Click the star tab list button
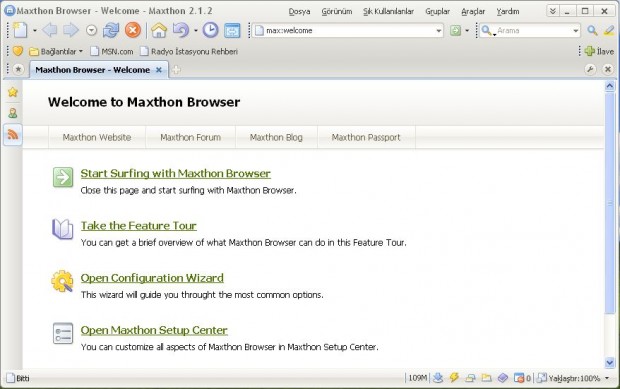Viewport: 620px width, 389px height. (x=18, y=70)
